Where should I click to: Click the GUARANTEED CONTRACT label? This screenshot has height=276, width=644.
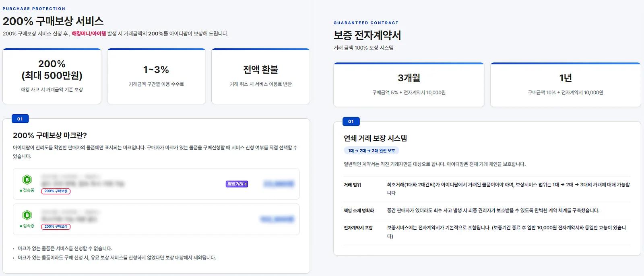pyautogui.click(x=366, y=23)
